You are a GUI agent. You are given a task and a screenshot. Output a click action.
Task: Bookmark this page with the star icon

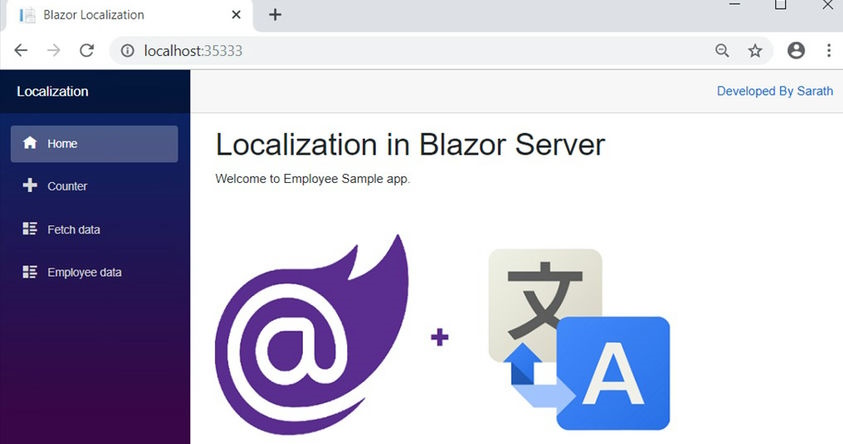pos(755,51)
